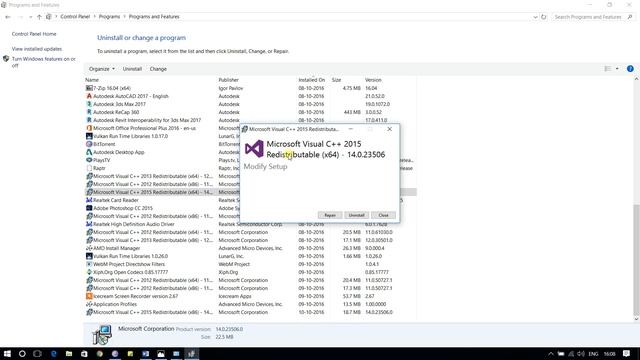Select the 7-Zip 16.04 (x64) entry icon
The image size is (640, 360).
pyautogui.click(x=89, y=88)
